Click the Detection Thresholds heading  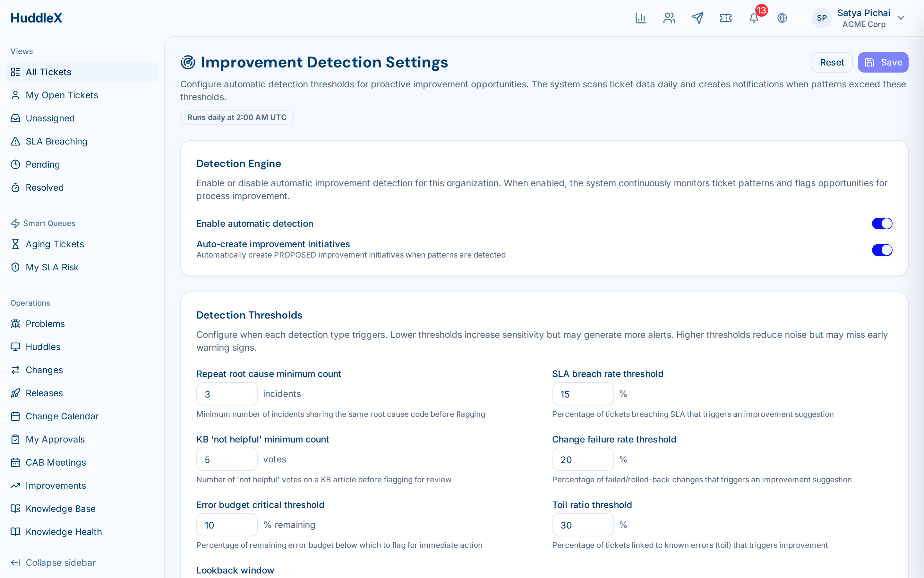coord(249,315)
